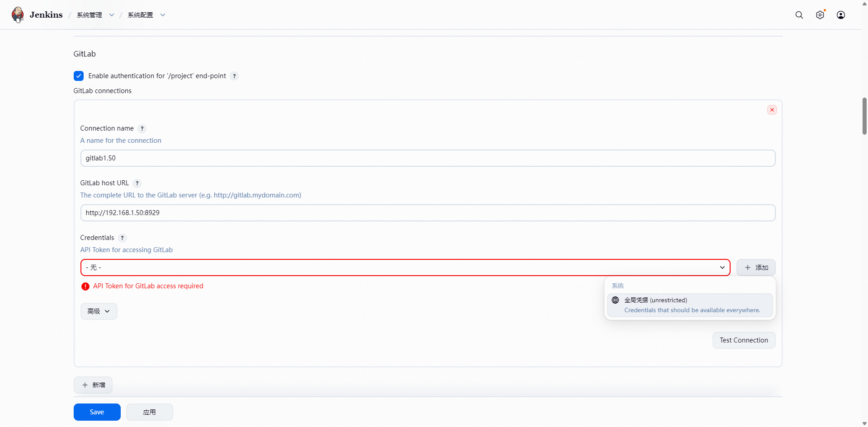Screen dimensions: 868x427
Task: Click the 应用 apply button
Action: 150,412
